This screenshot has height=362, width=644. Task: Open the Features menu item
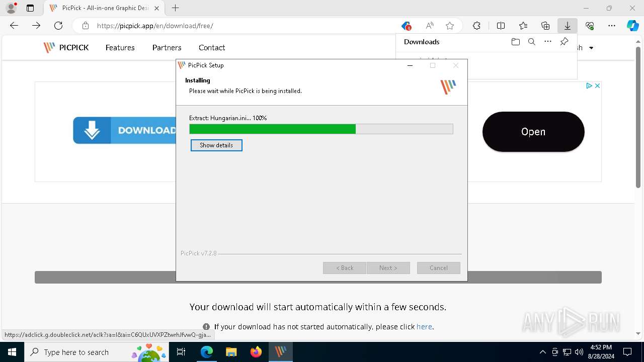[120, 48]
